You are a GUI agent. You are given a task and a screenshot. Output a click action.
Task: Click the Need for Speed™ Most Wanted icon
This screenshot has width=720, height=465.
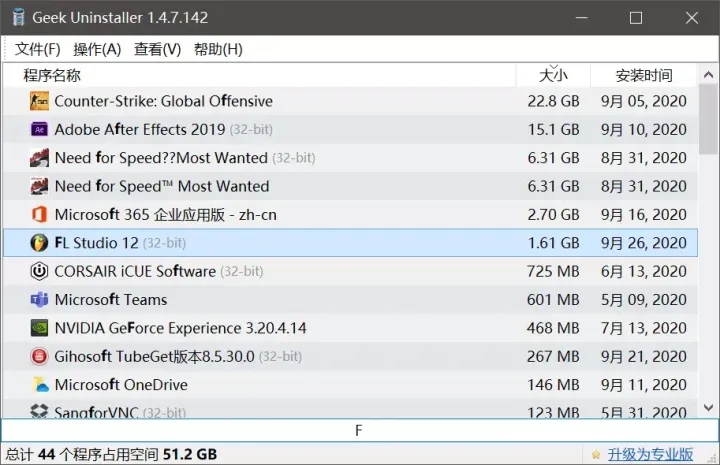39,186
